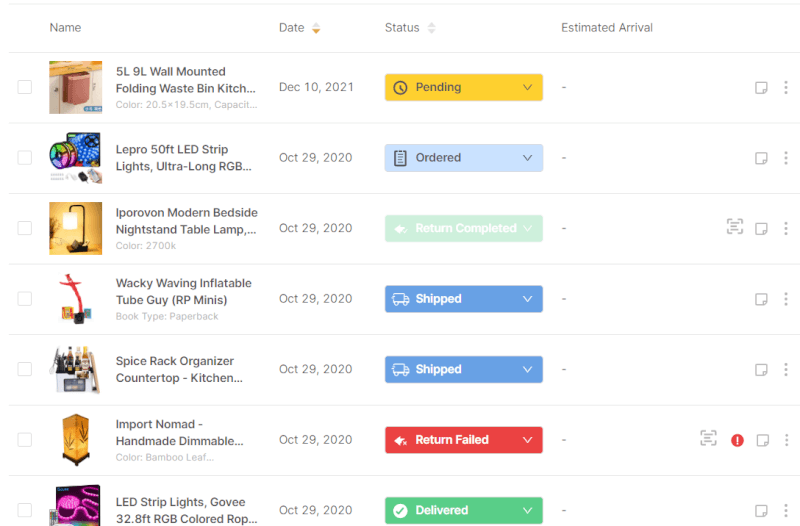Open Return Completed status dropdown
This screenshot has width=800, height=526.
pos(464,228)
